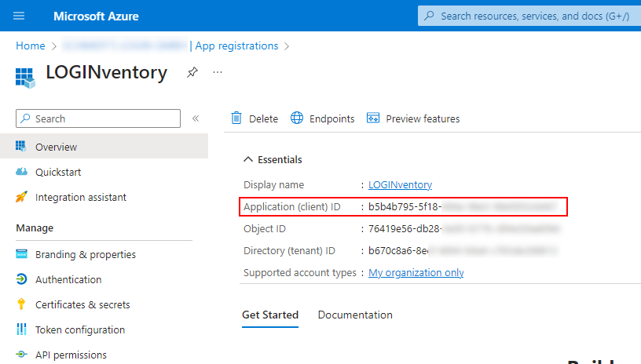Click the Integration assistant rocket icon
641x364 pixels.
click(x=21, y=197)
